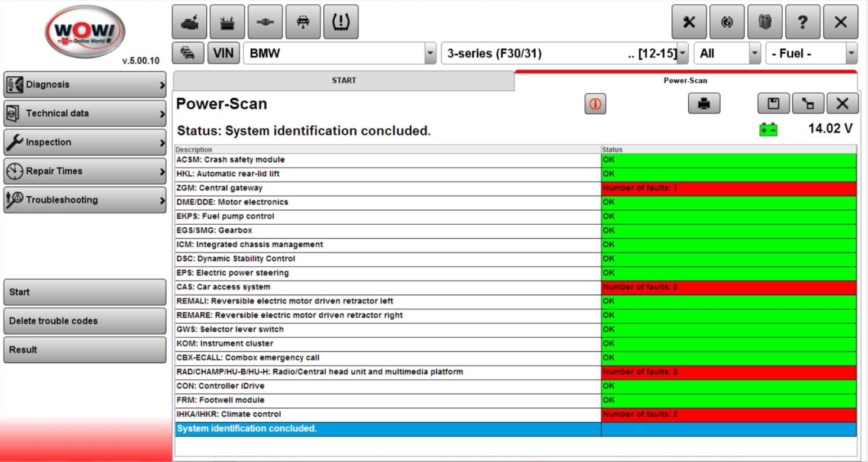868x462 pixels.
Task: Select KOM: Instrument cluster row
Action: pos(516,344)
